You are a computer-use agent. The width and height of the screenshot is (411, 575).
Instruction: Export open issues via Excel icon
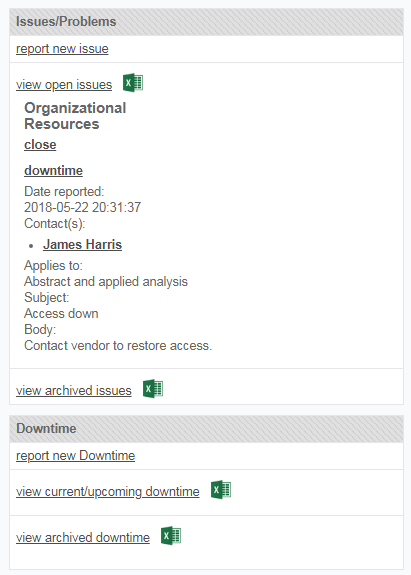[133, 83]
